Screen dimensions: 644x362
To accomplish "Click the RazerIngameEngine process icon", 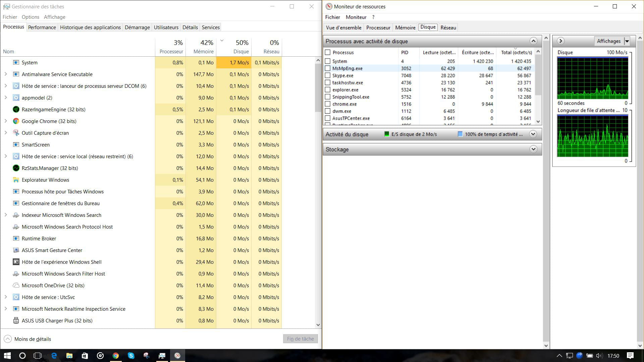I will pos(16,110).
